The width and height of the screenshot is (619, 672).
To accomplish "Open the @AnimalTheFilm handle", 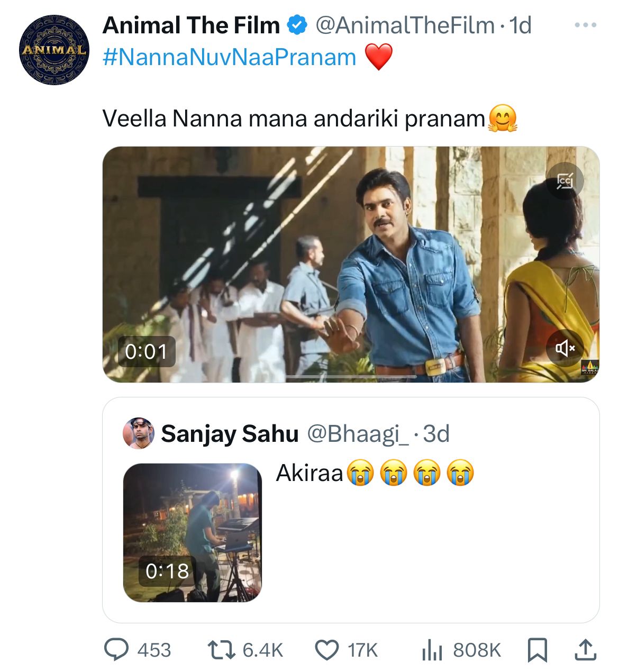I will (x=405, y=25).
